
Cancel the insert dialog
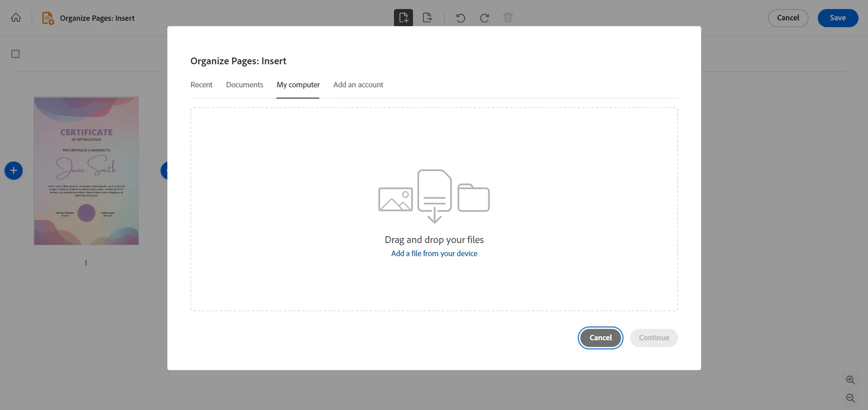(600, 338)
